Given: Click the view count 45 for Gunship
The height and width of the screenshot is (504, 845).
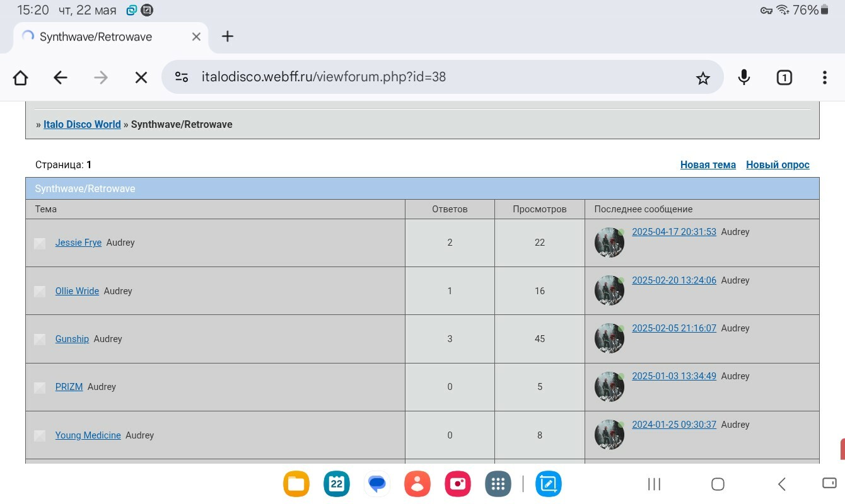Looking at the screenshot, I should (540, 339).
